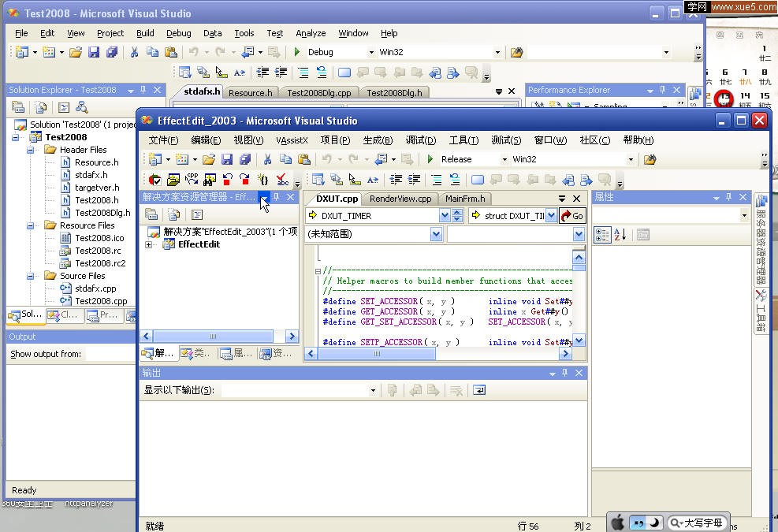The height and width of the screenshot is (532, 778).
Task: Toggle Categorized view in 属性 panel
Action: click(x=602, y=235)
